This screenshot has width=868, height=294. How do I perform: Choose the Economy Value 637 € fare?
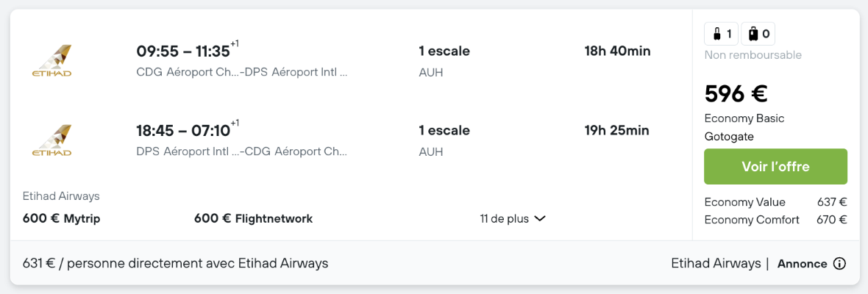point(775,202)
